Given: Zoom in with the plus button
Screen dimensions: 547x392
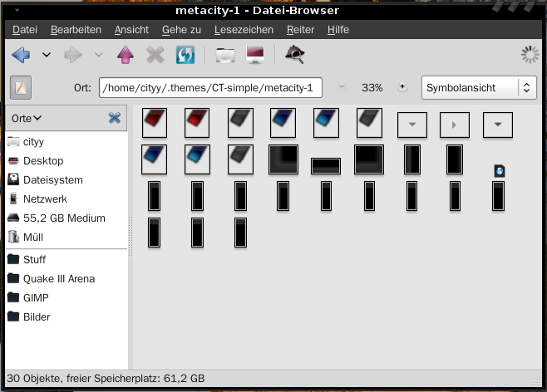Looking at the screenshot, I should (402, 86).
